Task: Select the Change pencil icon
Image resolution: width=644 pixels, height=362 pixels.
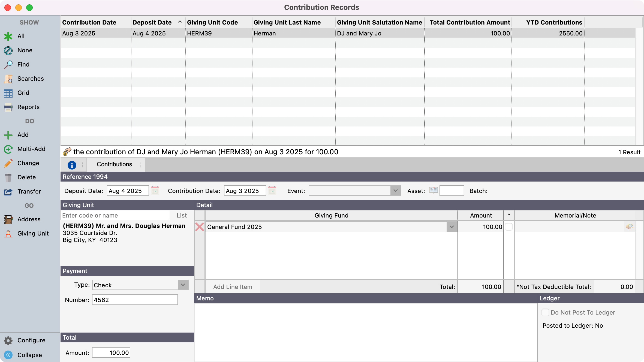Action: coord(8,163)
